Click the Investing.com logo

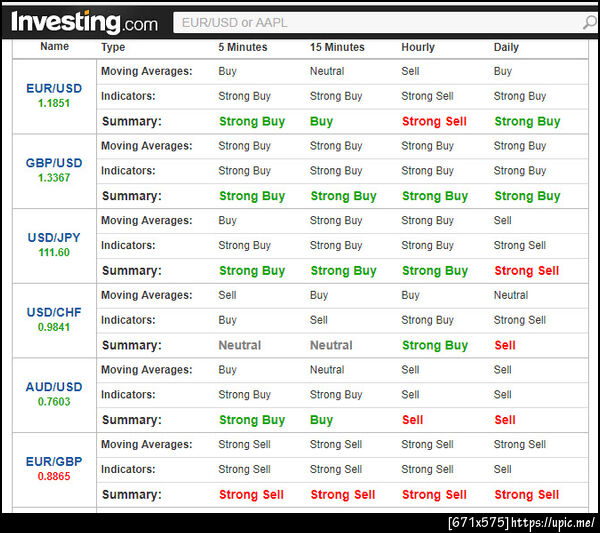coord(84,22)
